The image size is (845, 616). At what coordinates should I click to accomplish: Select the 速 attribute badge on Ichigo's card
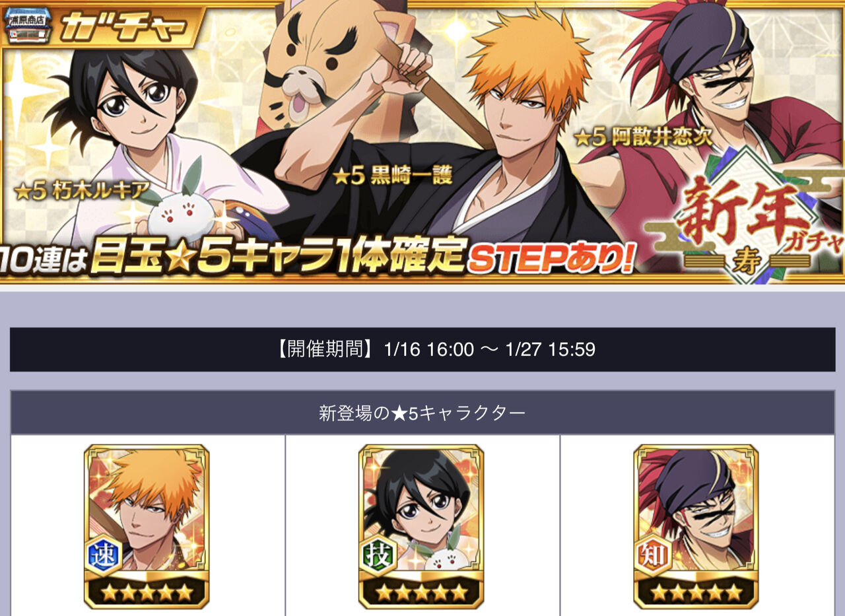104,555
